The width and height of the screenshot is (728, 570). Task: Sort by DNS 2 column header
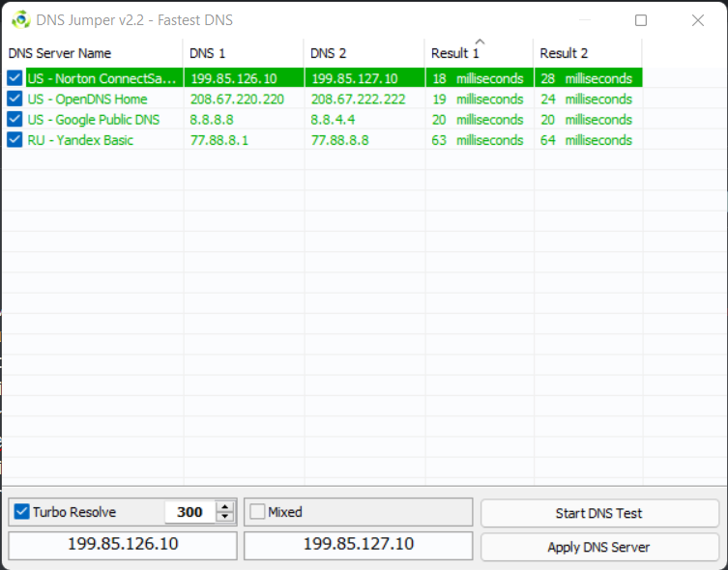[x=364, y=53]
